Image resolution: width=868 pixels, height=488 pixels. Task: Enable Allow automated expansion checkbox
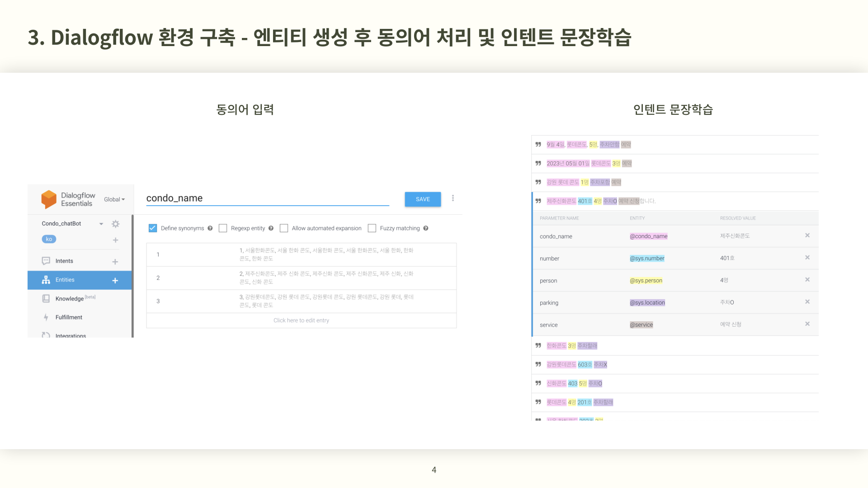(284, 228)
